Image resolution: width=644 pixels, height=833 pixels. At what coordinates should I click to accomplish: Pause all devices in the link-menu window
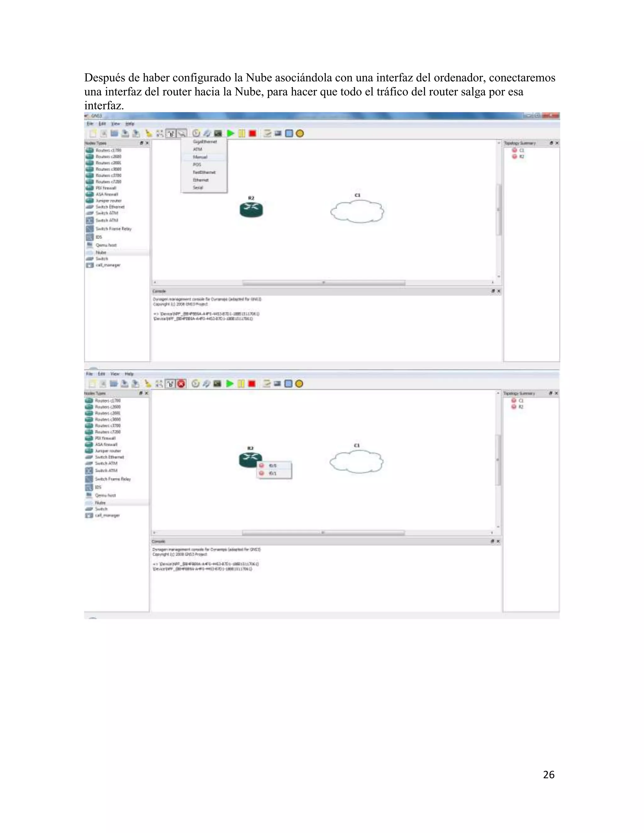tap(241, 134)
